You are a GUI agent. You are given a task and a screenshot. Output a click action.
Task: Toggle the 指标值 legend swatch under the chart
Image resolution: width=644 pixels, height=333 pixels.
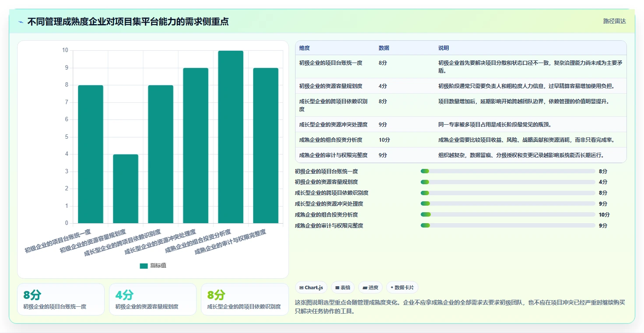(144, 266)
